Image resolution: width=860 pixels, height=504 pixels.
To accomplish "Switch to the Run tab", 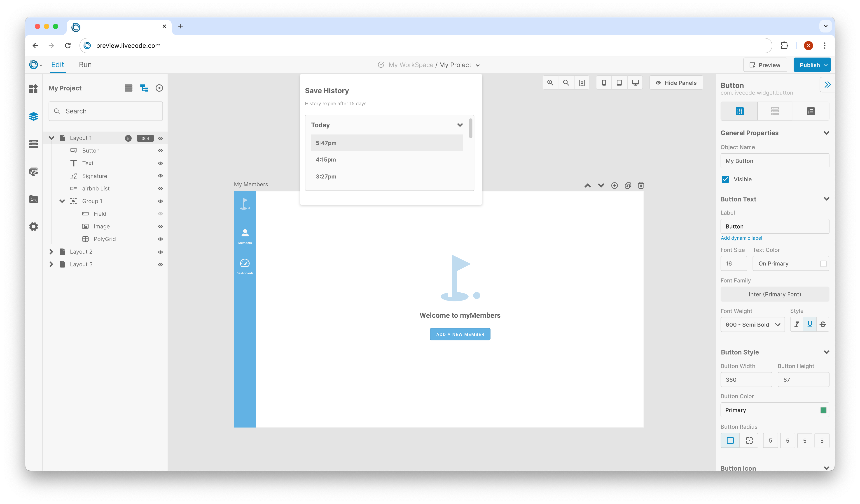I will coord(85,65).
